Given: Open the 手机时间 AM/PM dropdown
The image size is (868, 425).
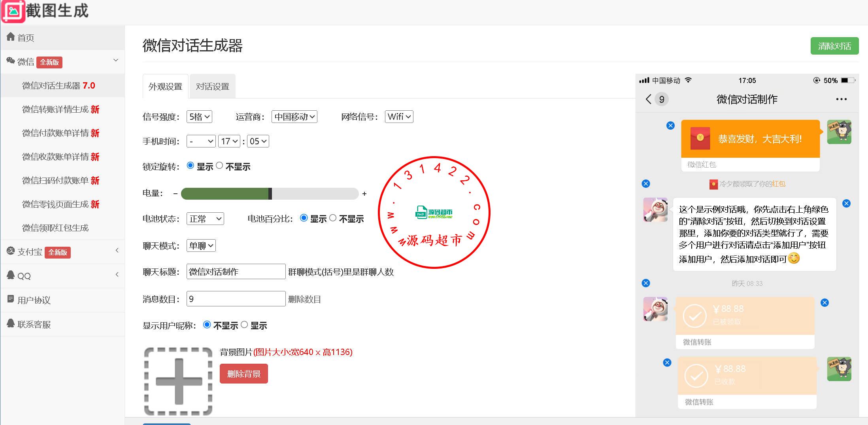Looking at the screenshot, I should pyautogui.click(x=201, y=141).
